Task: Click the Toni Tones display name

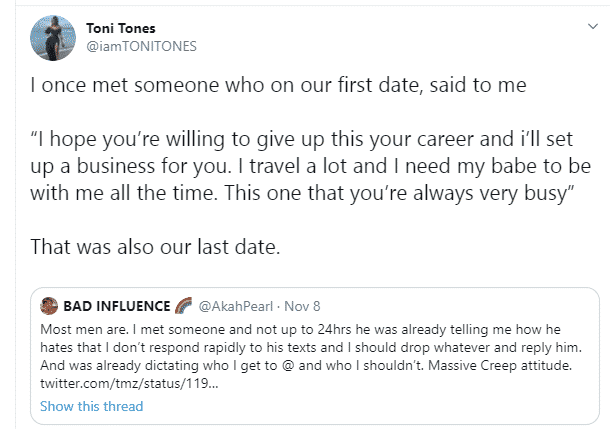Action: point(121,28)
